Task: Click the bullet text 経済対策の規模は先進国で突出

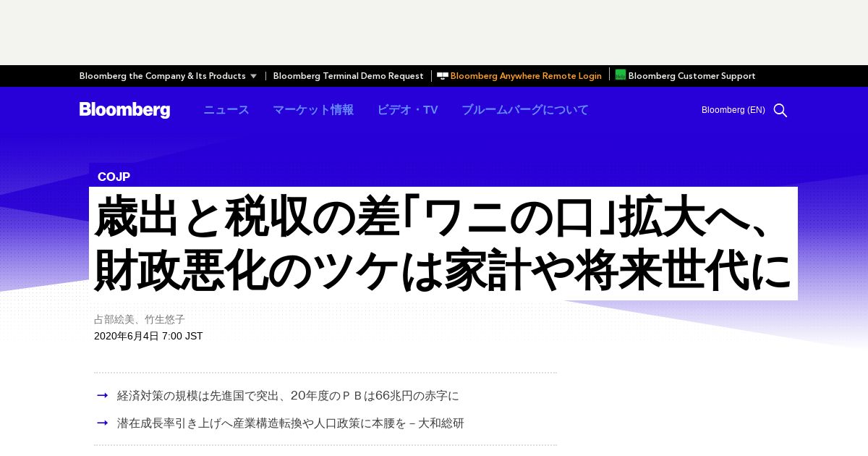Action: 288,396
